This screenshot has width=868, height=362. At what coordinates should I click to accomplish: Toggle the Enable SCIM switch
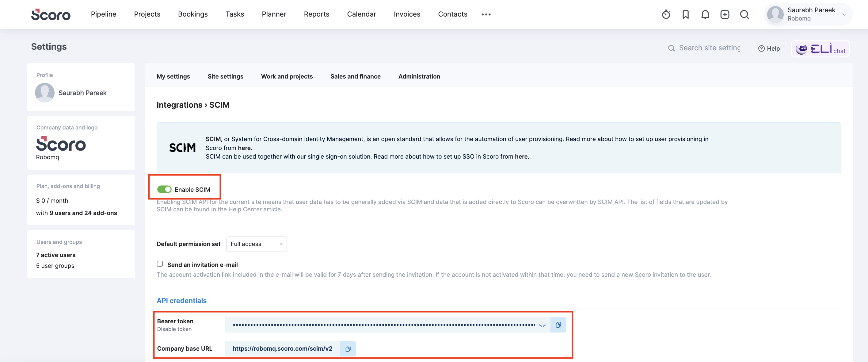(x=164, y=189)
